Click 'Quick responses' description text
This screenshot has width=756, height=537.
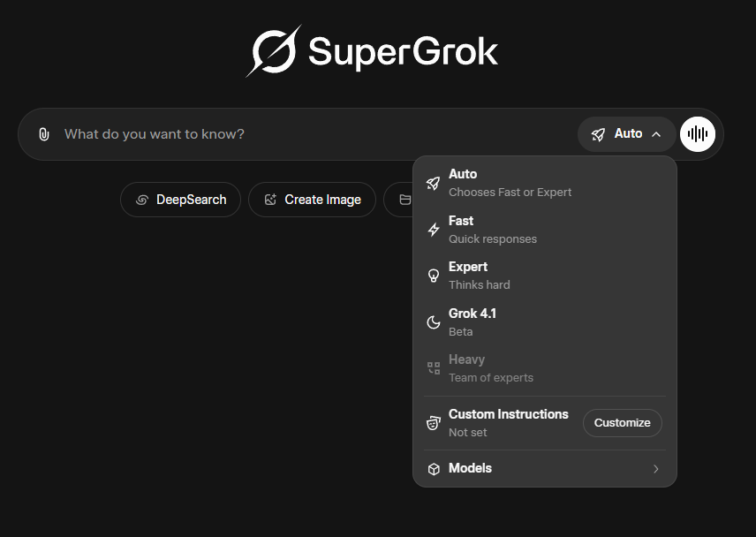[x=492, y=239]
